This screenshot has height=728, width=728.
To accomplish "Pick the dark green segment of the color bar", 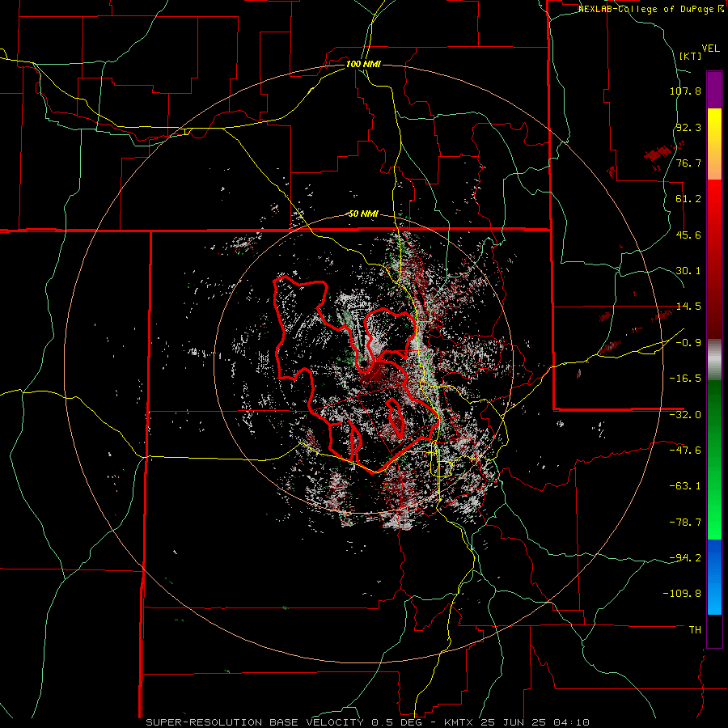I will click(714, 408).
